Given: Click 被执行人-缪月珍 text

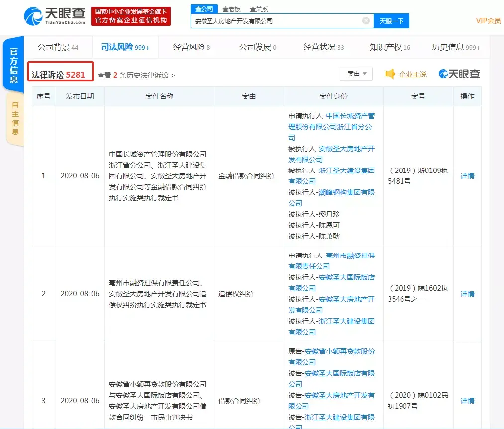Looking at the screenshot, I should [x=314, y=214].
